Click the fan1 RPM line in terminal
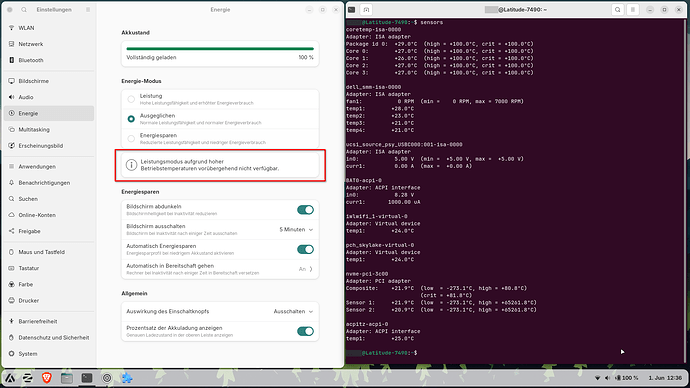 tap(435, 102)
